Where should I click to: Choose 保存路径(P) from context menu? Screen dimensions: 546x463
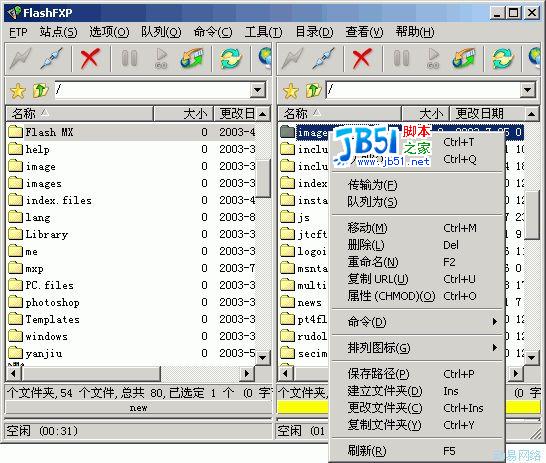point(418,374)
